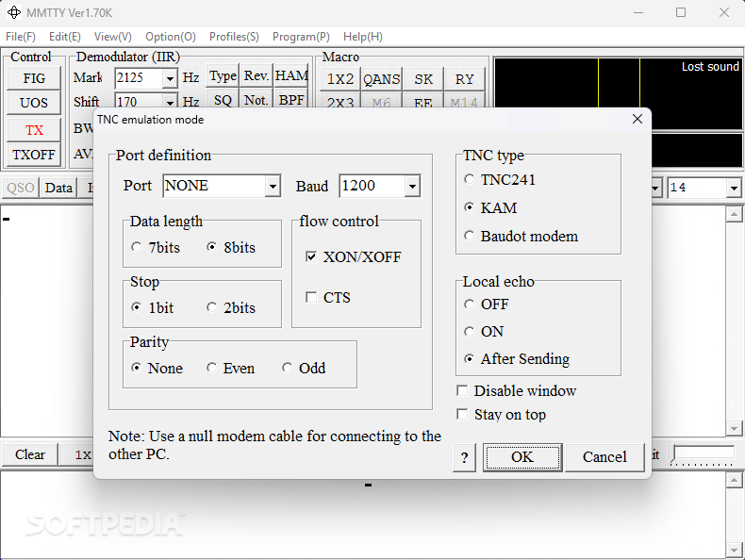Image resolution: width=745 pixels, height=560 pixels.
Task: Set parity to Even
Action: (231, 368)
